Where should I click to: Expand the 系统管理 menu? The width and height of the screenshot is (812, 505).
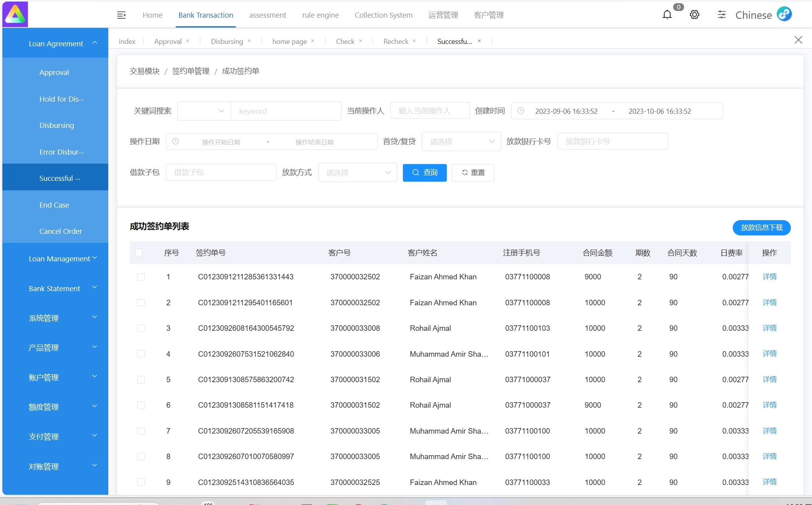point(55,318)
